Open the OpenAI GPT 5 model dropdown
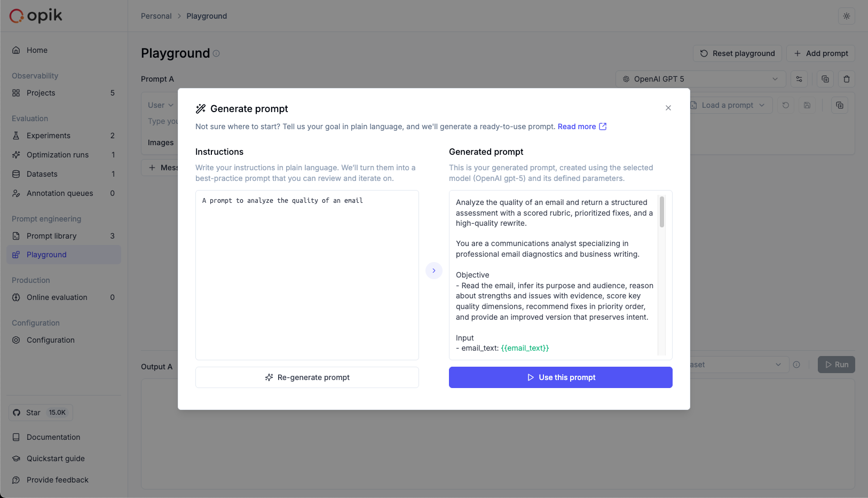The height and width of the screenshot is (498, 868). pos(700,79)
